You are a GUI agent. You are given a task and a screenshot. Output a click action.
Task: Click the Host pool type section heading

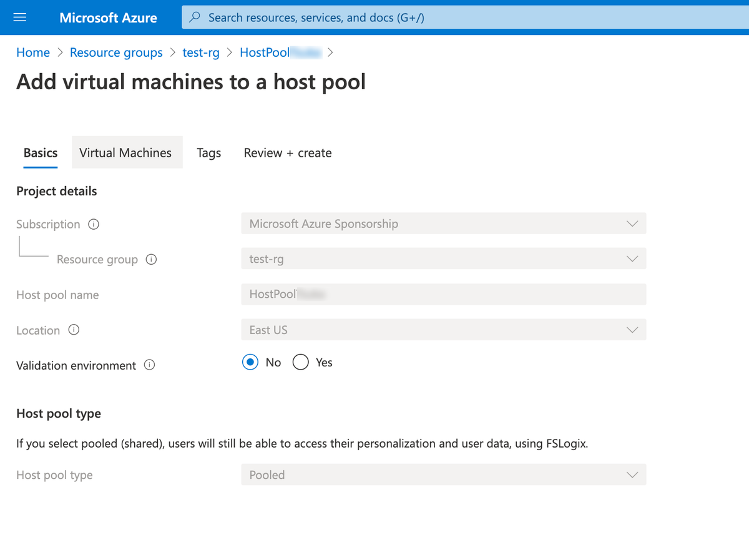pyautogui.click(x=59, y=413)
